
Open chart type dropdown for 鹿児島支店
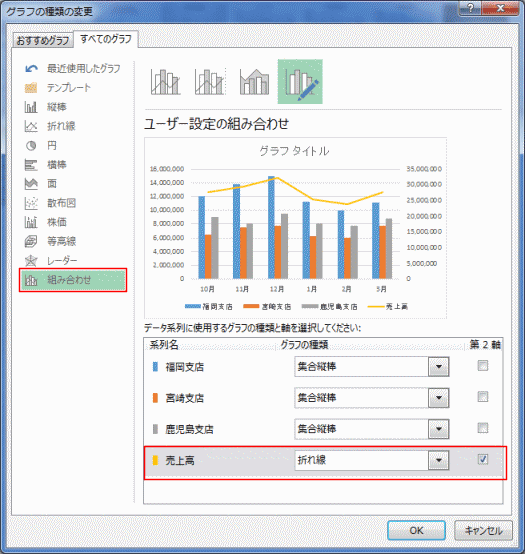[438, 429]
